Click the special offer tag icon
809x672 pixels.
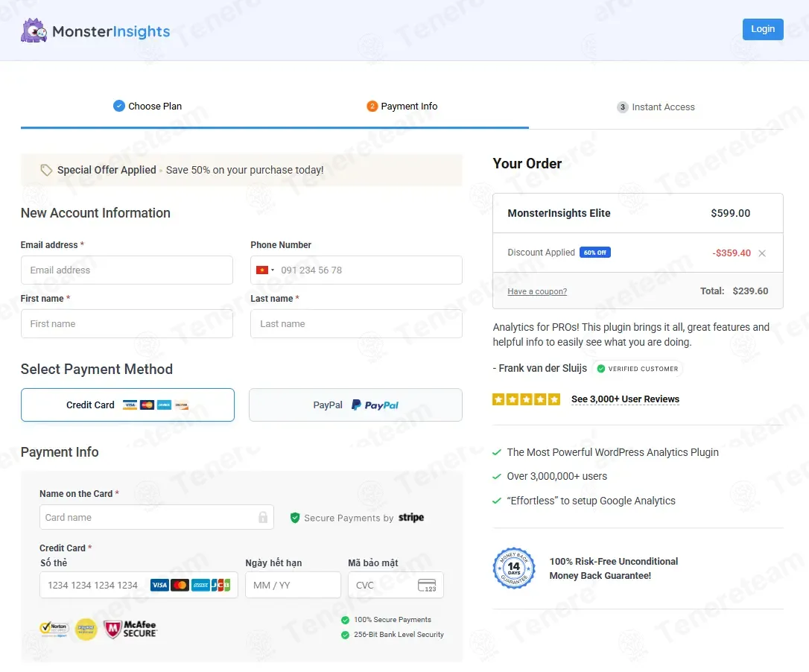coord(46,170)
